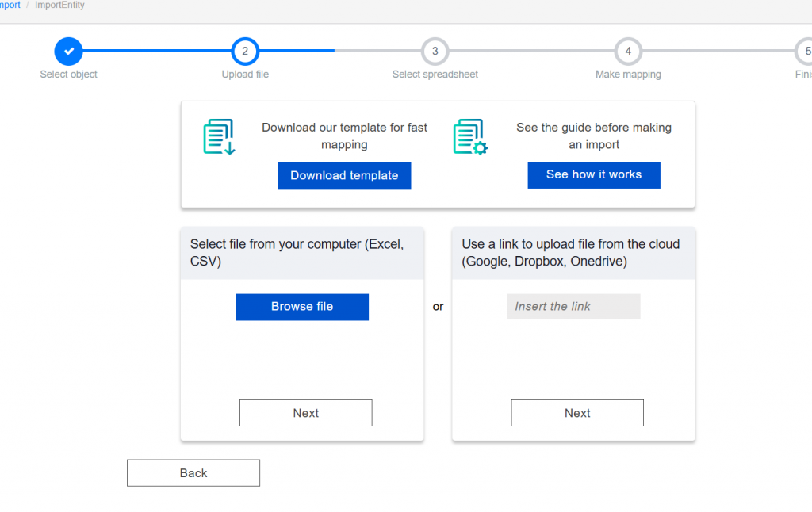Screen dimensions: 812x512
Task: Focus the Insert the link field
Action: click(x=573, y=307)
